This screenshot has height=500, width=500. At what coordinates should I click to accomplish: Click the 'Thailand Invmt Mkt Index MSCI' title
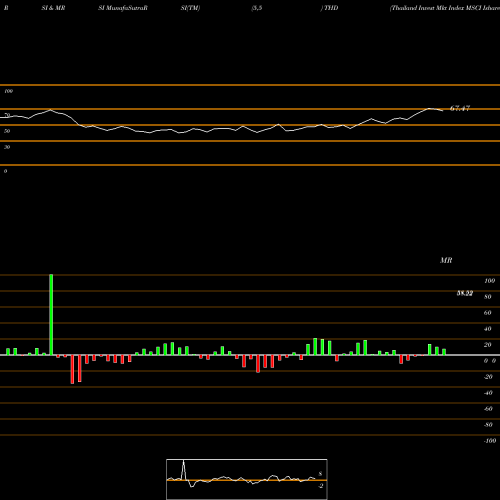436,8
